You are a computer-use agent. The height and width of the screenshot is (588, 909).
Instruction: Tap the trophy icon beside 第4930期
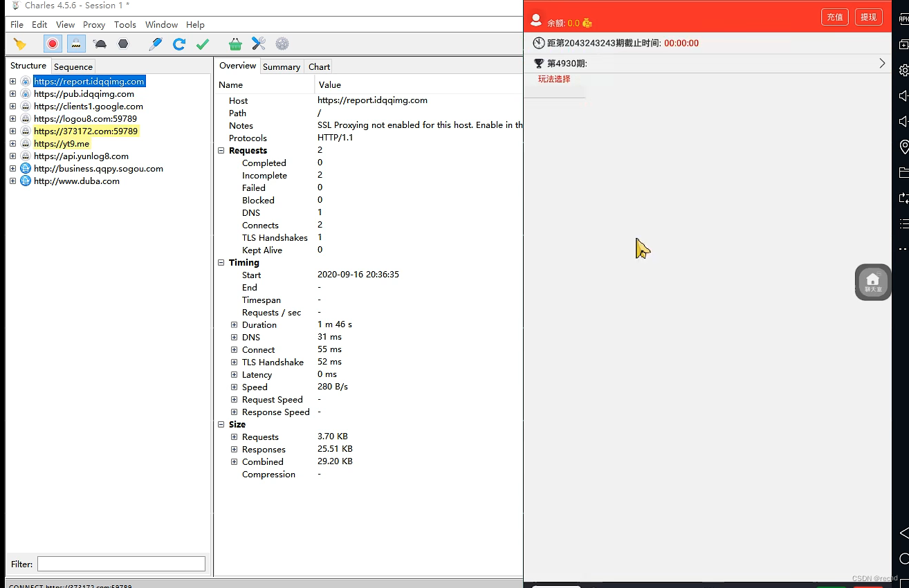tap(539, 64)
